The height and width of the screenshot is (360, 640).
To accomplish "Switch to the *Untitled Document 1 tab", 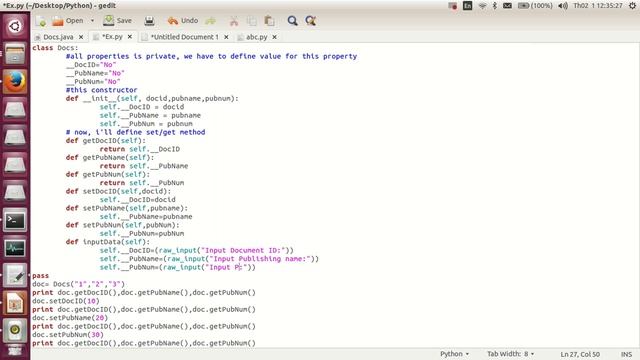I will [184, 37].
